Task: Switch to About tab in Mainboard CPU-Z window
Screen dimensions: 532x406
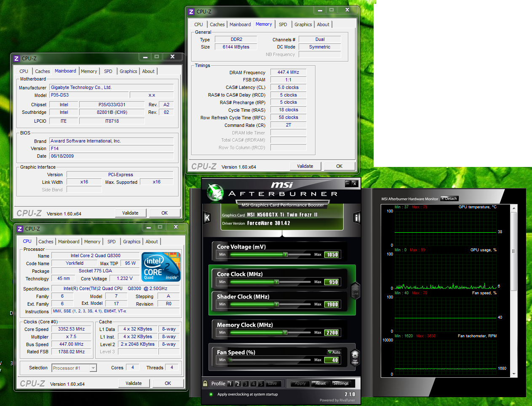Action: (x=148, y=71)
